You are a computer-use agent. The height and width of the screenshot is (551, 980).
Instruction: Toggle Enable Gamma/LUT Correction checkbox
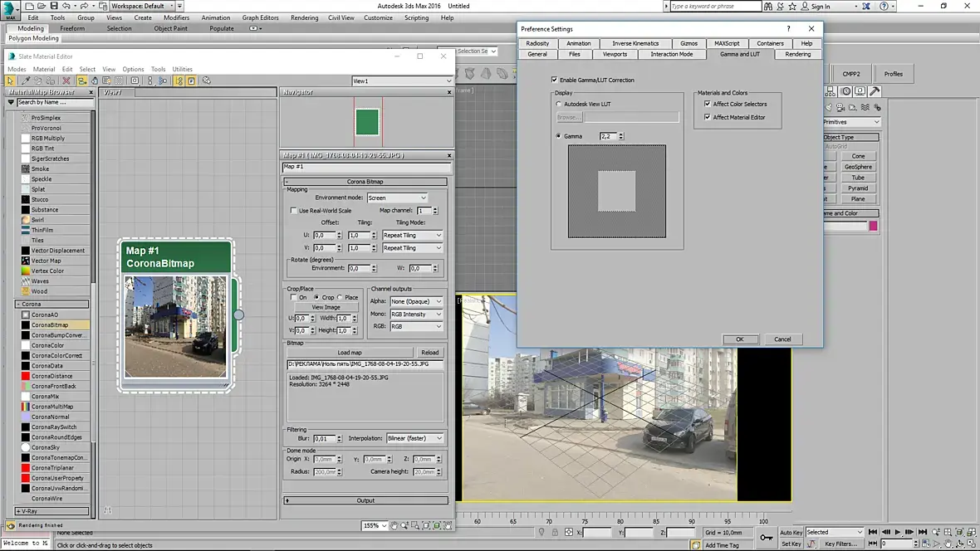point(554,80)
